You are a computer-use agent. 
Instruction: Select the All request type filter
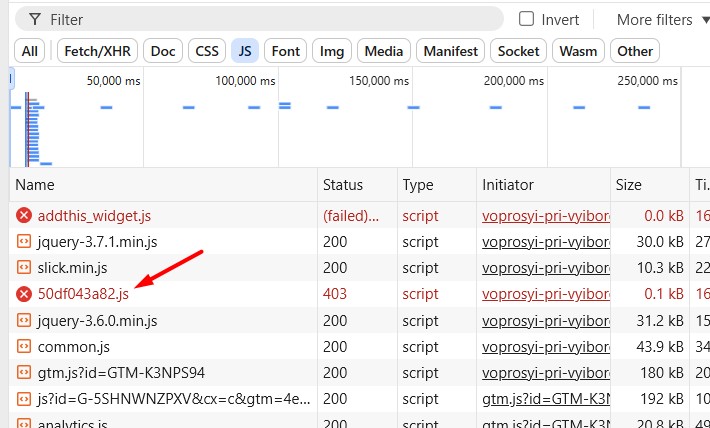tap(30, 51)
